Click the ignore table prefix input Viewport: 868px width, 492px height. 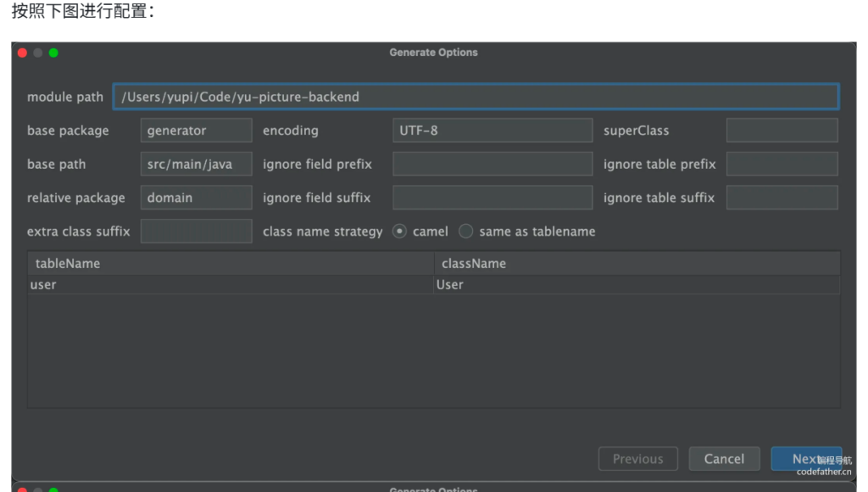coord(782,165)
